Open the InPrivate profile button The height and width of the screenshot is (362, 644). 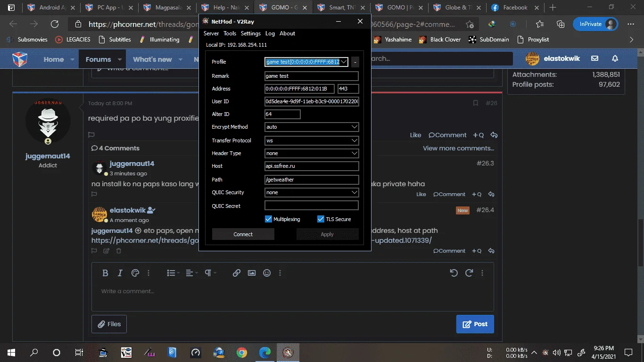[x=595, y=24]
